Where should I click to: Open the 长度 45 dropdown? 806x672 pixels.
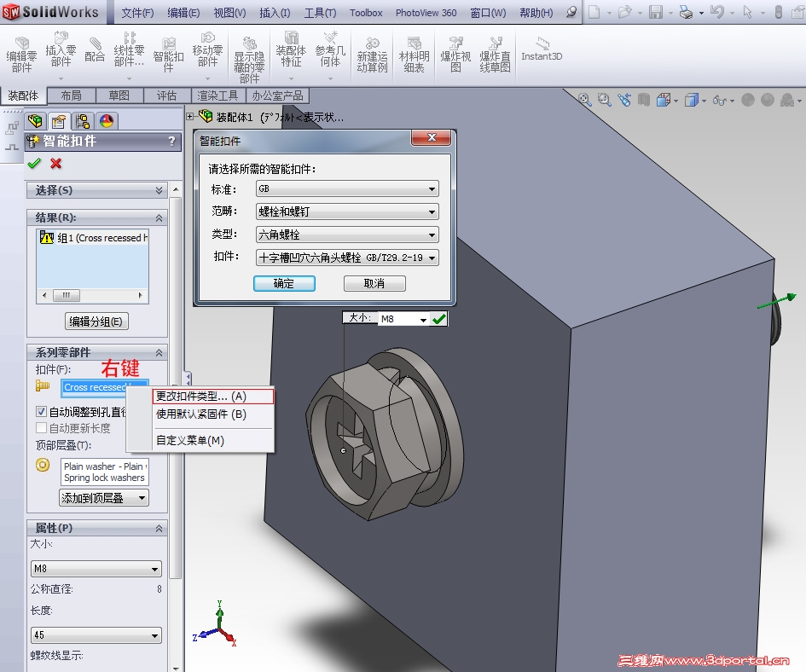(x=96, y=635)
